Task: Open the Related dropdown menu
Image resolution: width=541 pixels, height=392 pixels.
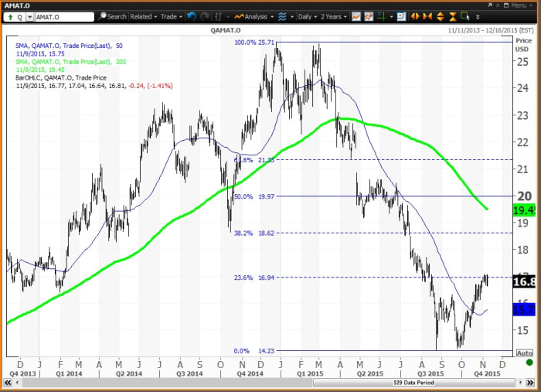Action: 144,16
